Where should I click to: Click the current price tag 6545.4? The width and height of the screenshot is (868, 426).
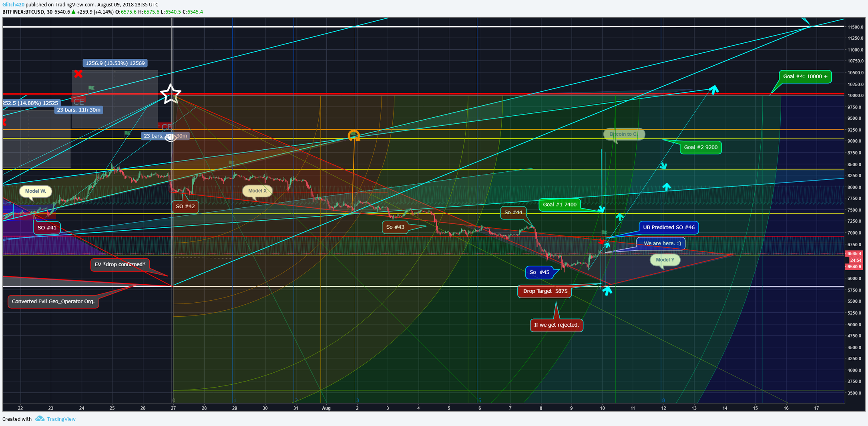(854, 253)
